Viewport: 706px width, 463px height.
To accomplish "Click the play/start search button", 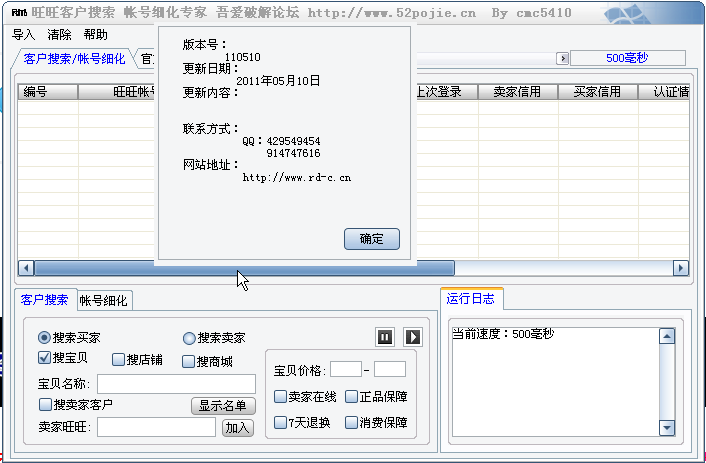I will 412,337.
